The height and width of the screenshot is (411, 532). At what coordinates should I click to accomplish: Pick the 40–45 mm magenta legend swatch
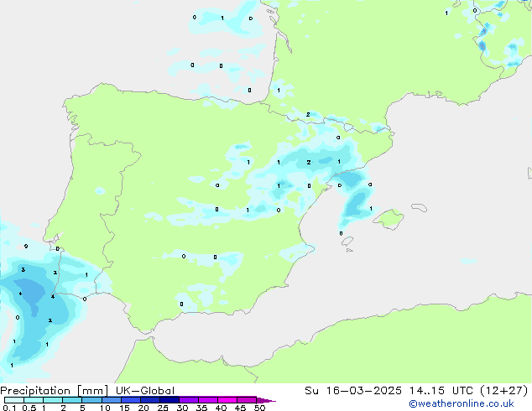(x=227, y=400)
